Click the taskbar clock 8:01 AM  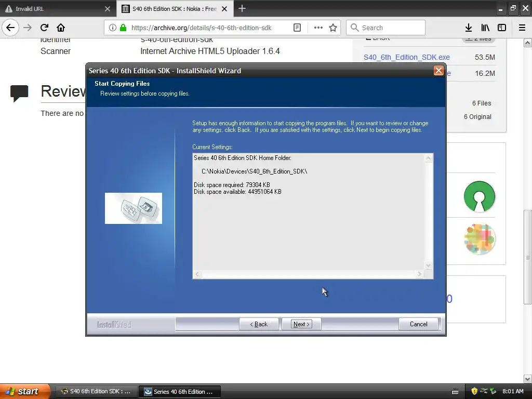tap(513, 391)
